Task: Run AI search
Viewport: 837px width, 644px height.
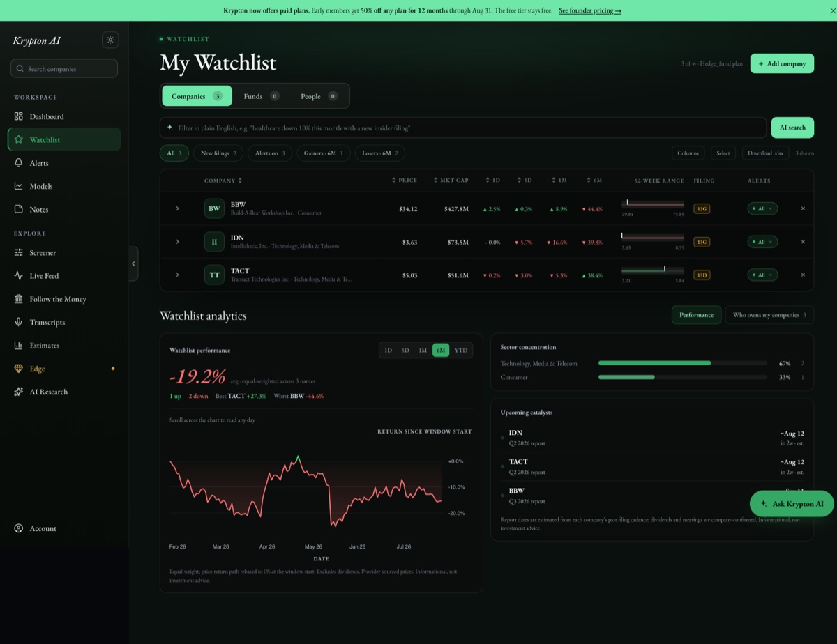Action: (792, 128)
